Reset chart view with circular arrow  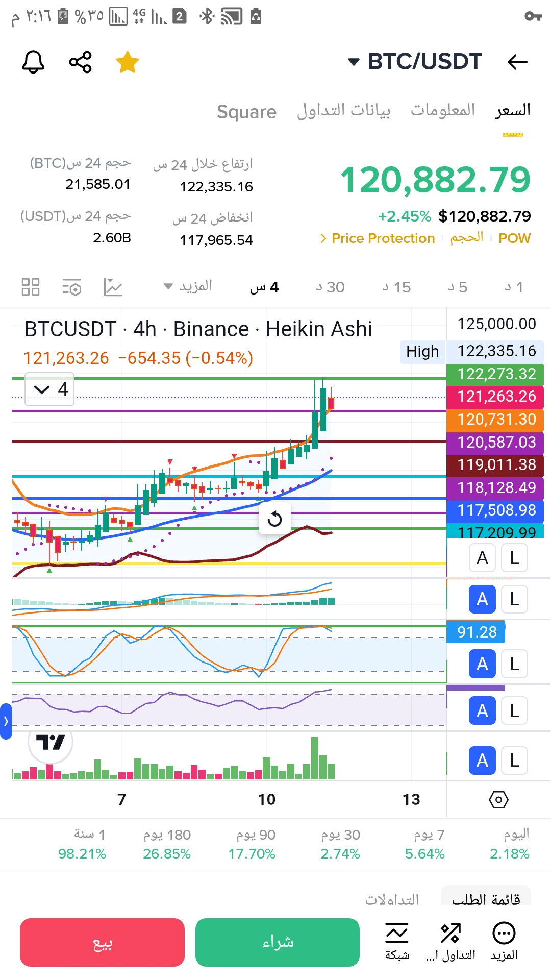pos(275,519)
